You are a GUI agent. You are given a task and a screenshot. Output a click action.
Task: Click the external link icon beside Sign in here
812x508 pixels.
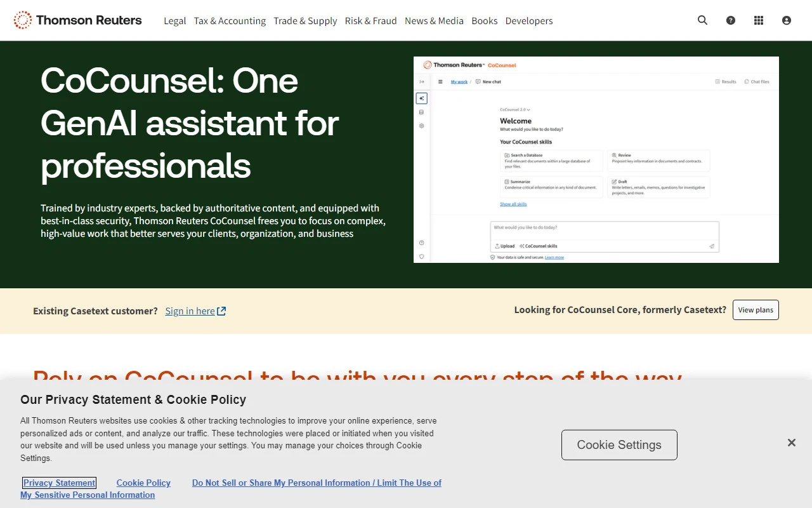(221, 311)
